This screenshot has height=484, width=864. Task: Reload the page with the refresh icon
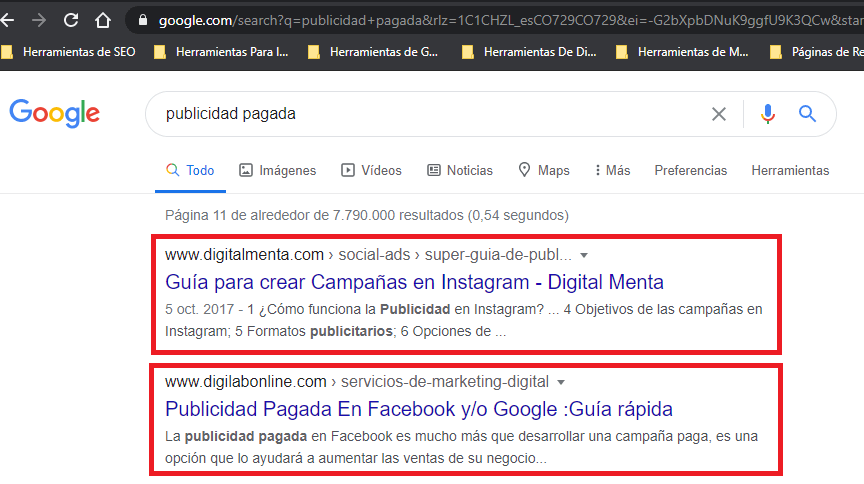point(71,20)
